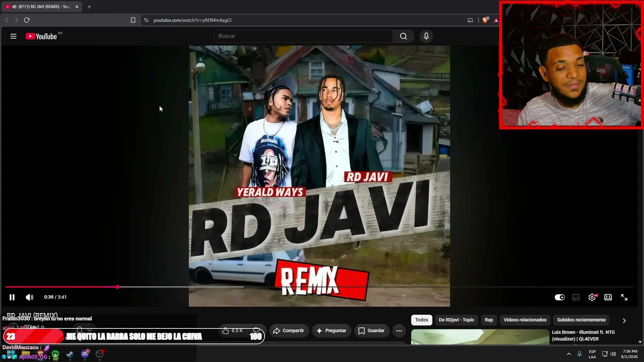This screenshot has width=644, height=362.
Task: Select the Videos relacionados chip
Action: [525, 320]
